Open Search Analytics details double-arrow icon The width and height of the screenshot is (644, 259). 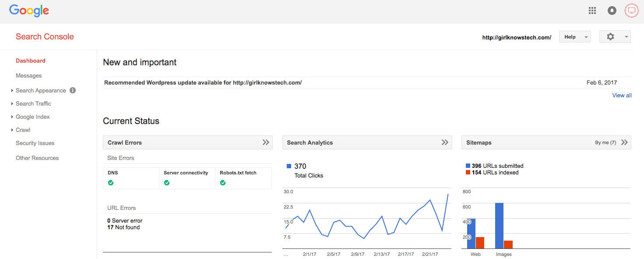coord(445,142)
